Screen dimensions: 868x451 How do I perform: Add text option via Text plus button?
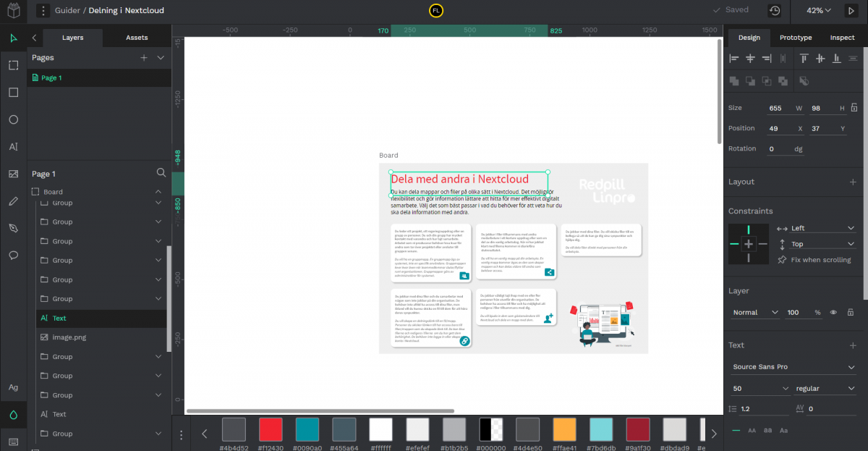853,345
